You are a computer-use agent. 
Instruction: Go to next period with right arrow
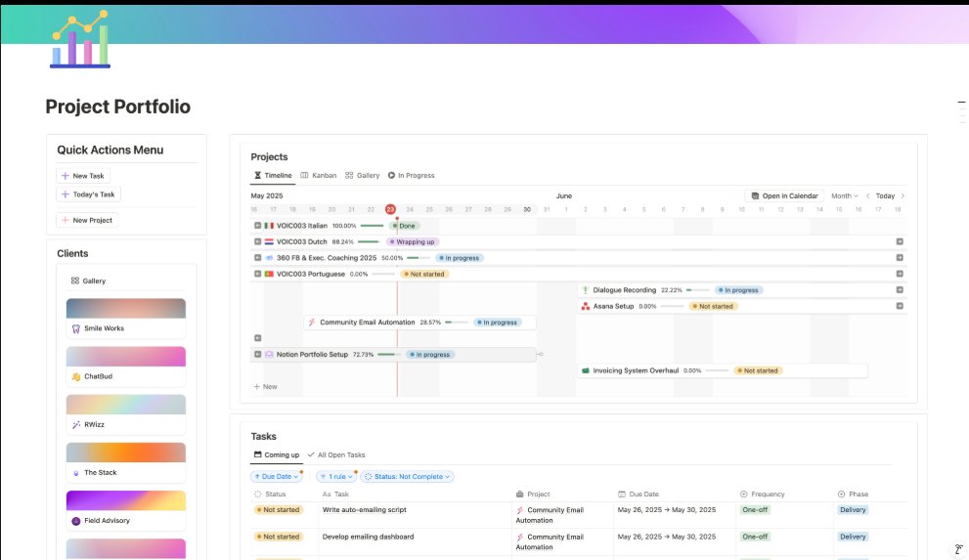903,195
